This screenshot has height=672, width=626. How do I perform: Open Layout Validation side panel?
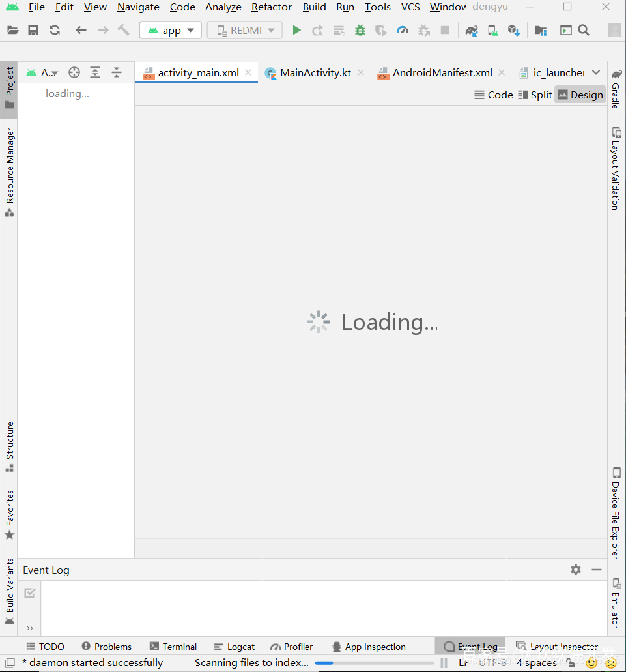click(x=616, y=168)
